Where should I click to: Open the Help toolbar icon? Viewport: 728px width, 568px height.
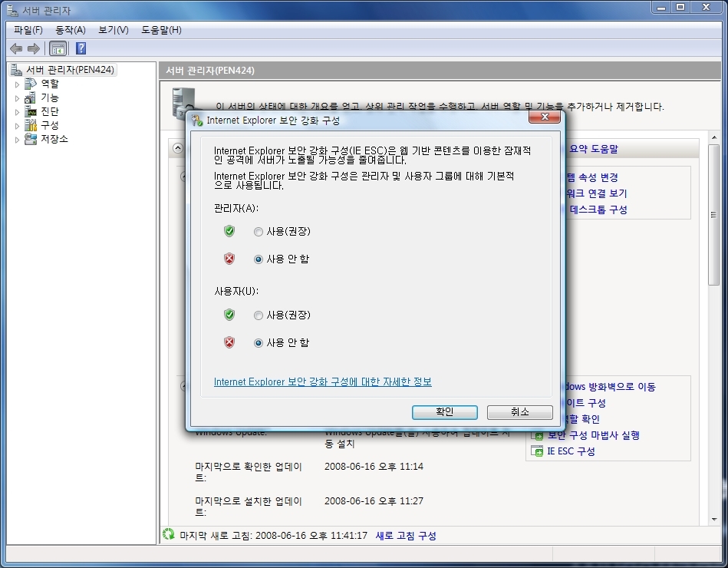point(81,48)
